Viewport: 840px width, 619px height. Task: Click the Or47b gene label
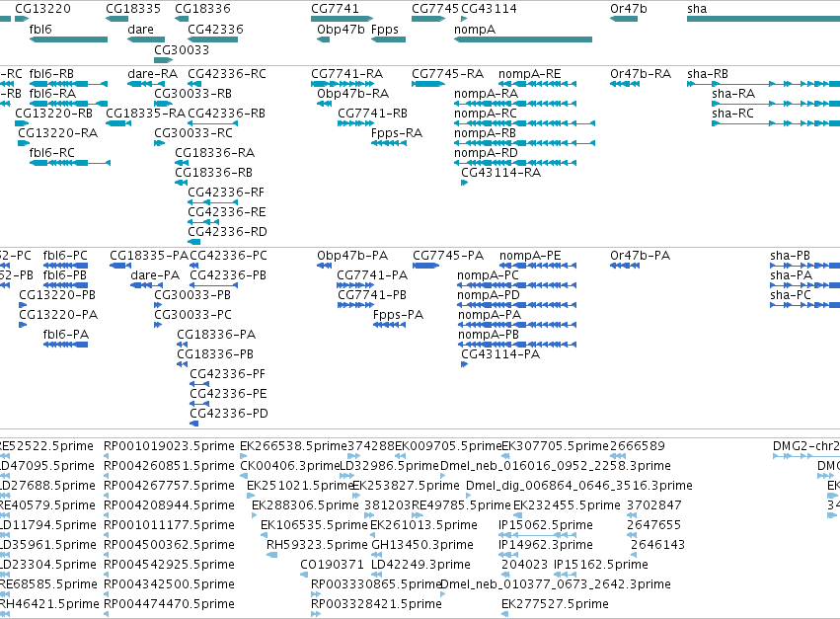click(x=629, y=9)
